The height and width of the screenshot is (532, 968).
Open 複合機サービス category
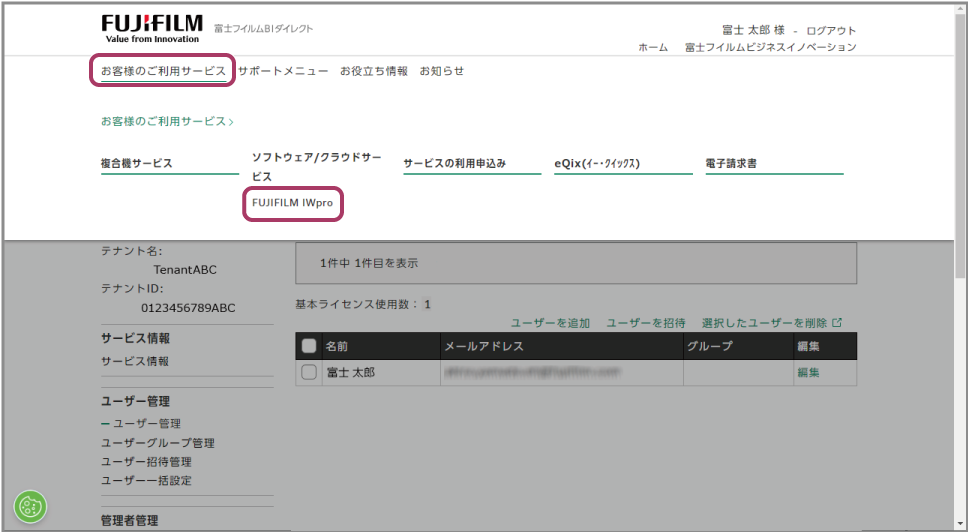[136, 164]
